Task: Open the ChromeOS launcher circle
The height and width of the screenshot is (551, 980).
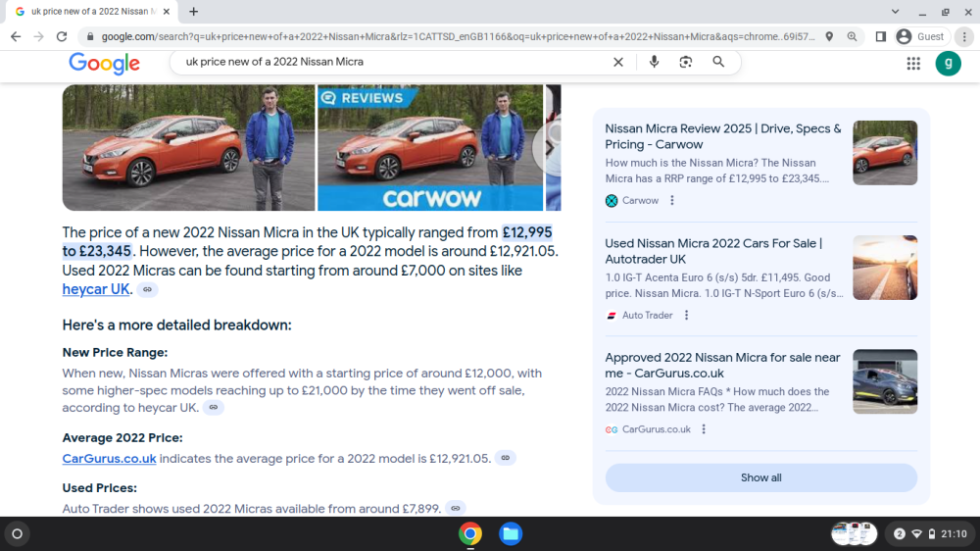Action: click(x=18, y=534)
